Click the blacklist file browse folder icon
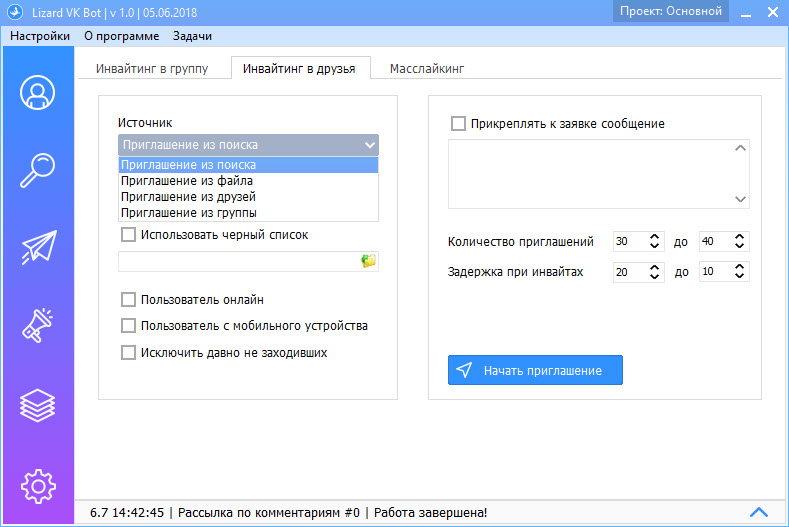The image size is (789, 527). pos(368,261)
